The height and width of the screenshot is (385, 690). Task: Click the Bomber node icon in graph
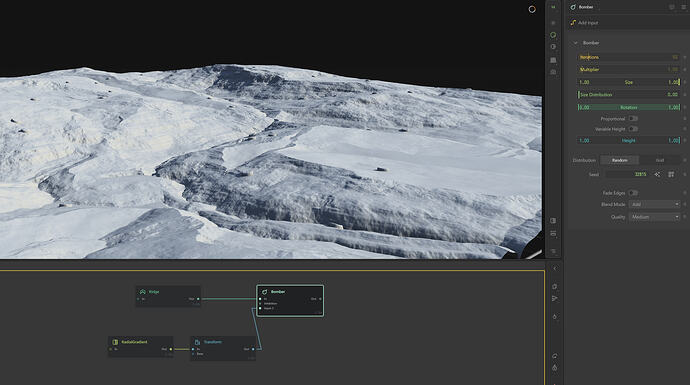264,292
